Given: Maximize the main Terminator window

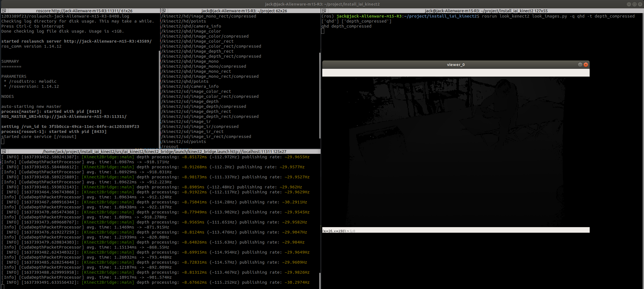Looking at the screenshot, I should point(635,4).
